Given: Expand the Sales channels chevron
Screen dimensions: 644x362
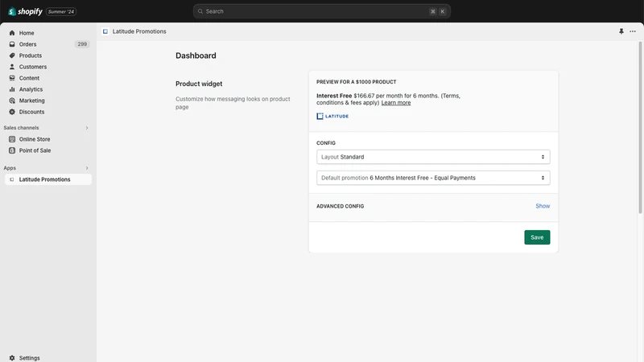Looking at the screenshot, I should click(87, 128).
